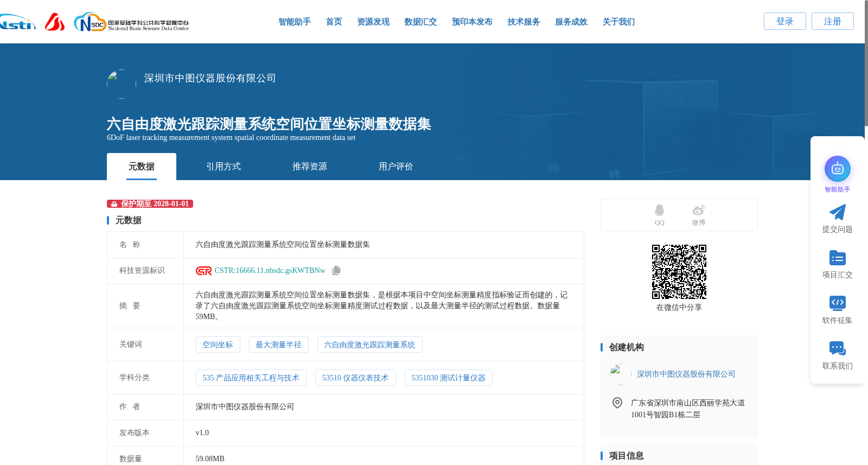
Task: Open the 项目汇交 folder icon
Action: pos(837,258)
